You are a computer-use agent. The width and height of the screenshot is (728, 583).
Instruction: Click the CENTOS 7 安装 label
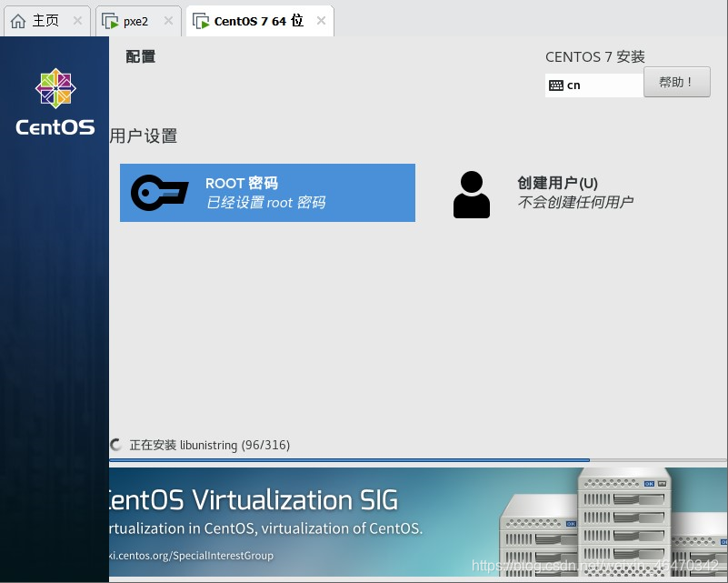(x=595, y=57)
